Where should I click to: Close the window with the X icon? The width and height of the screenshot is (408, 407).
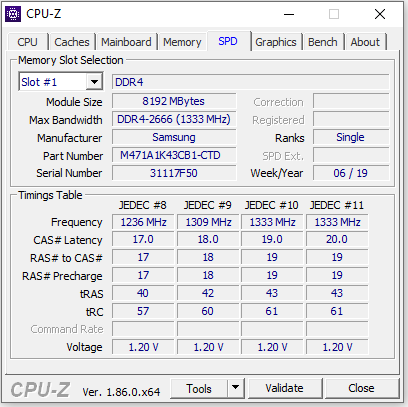point(380,14)
